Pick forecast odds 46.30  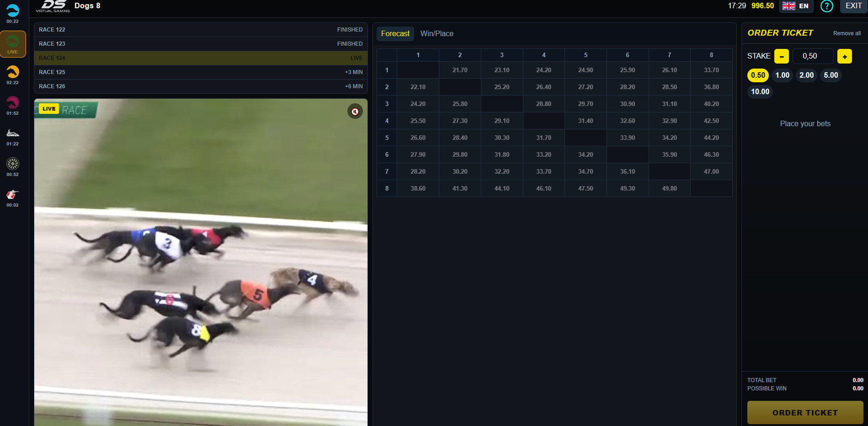pos(711,155)
